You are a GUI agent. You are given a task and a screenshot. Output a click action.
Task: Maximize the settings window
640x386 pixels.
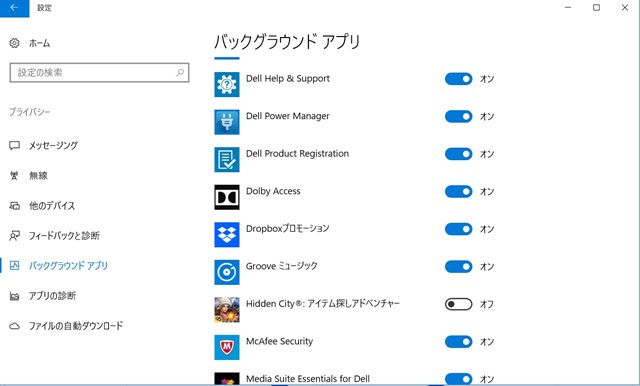pyautogui.click(x=596, y=8)
